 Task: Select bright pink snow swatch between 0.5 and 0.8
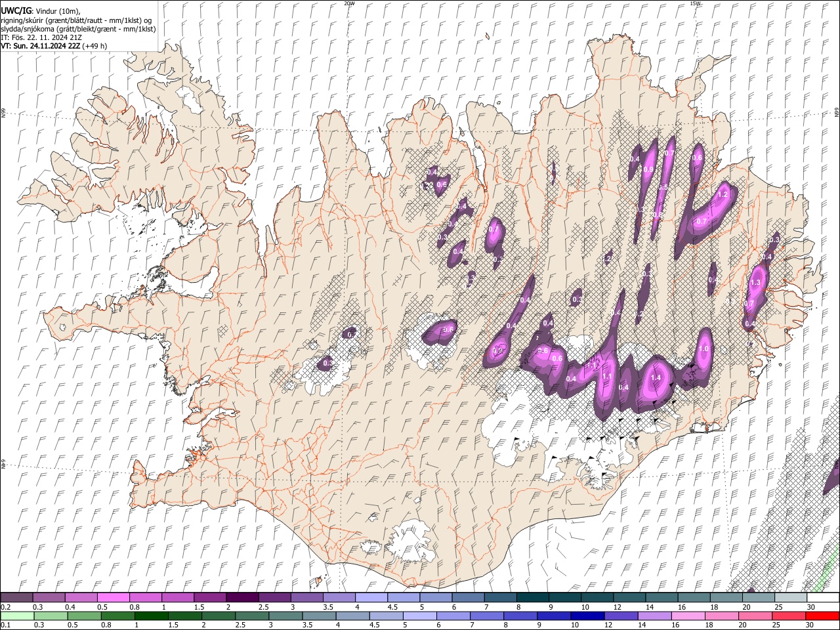tap(113, 598)
